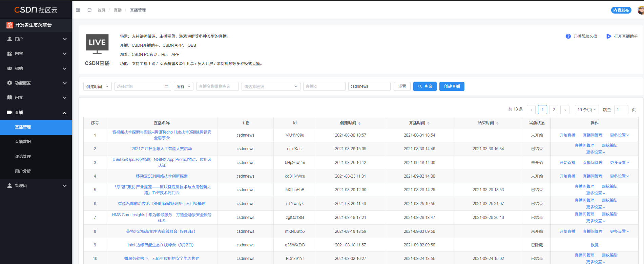Click the 创建直播 button
The height and width of the screenshot is (264, 644).
click(452, 86)
